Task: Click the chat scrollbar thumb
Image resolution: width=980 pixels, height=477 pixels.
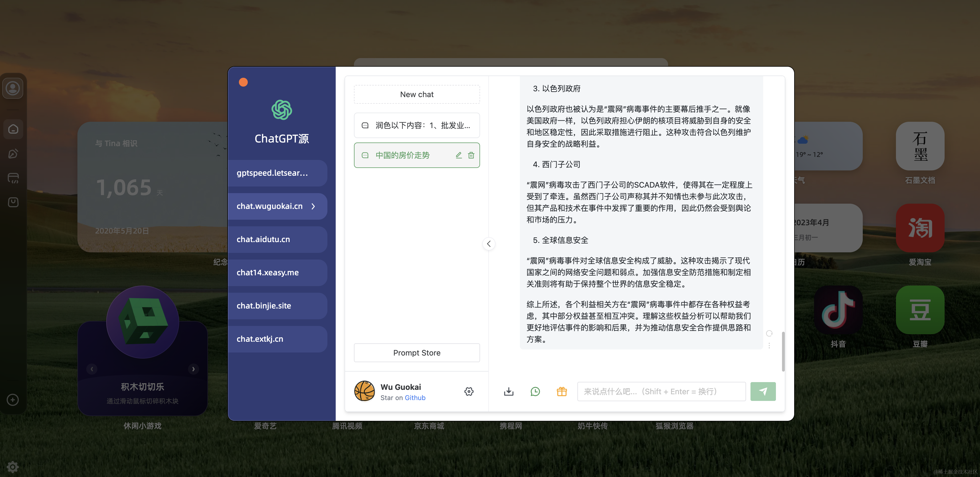Action: coord(783,351)
